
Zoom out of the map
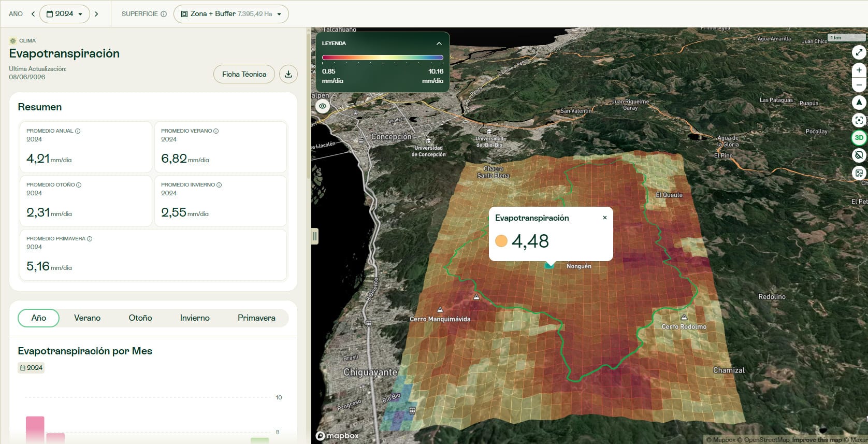859,84
